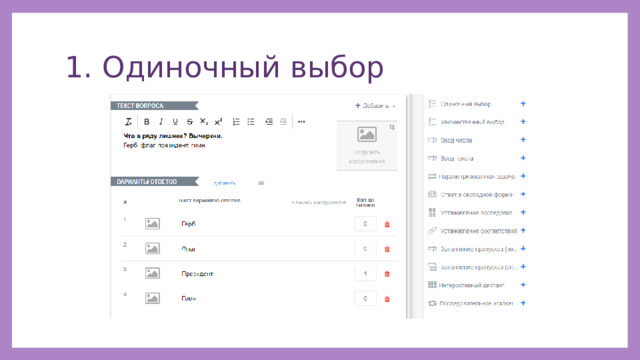Delete the answer option "Президент"
The height and width of the screenshot is (360, 640).
387,274
